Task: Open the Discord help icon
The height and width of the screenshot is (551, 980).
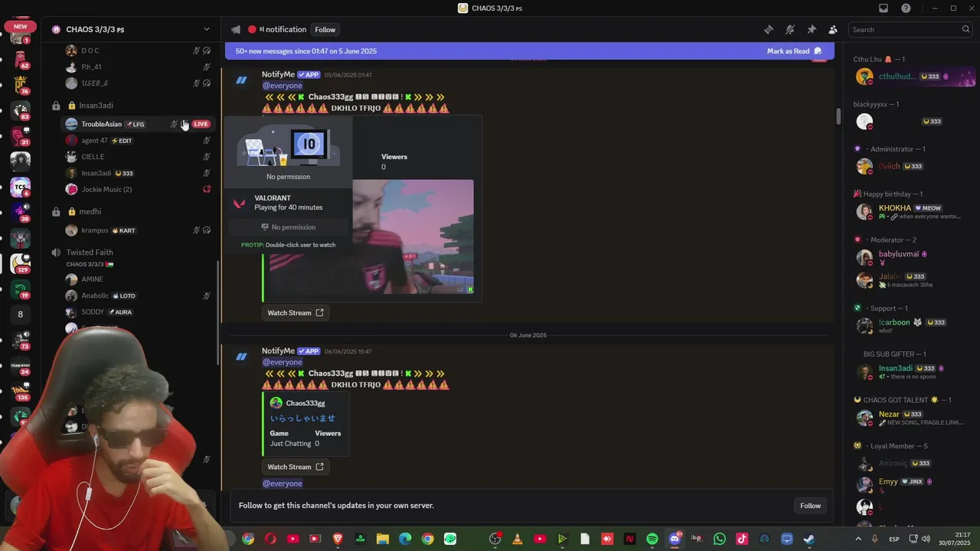Action: click(906, 8)
